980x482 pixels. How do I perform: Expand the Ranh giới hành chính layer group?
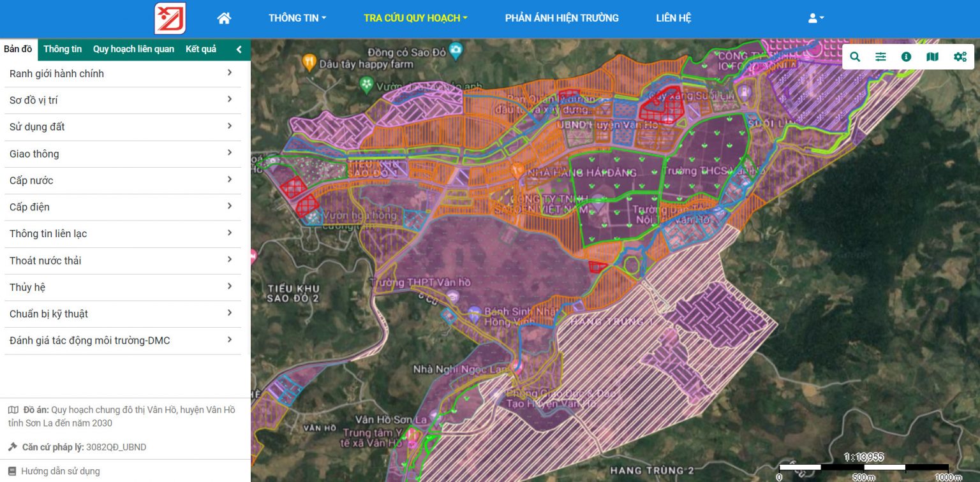point(121,74)
